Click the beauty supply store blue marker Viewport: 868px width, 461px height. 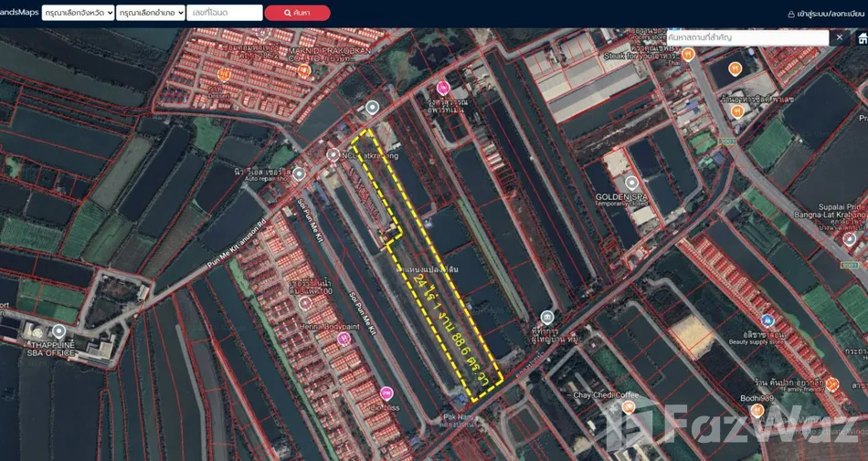[x=767, y=321]
